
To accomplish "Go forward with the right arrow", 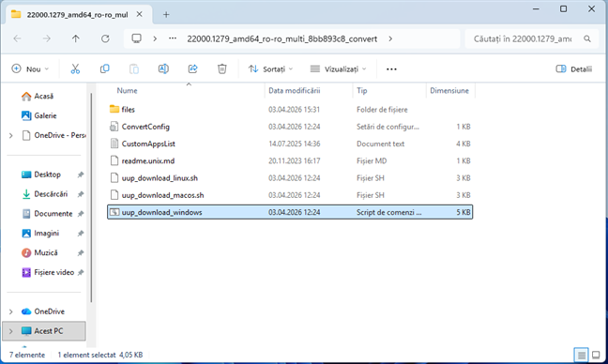I will coord(47,38).
